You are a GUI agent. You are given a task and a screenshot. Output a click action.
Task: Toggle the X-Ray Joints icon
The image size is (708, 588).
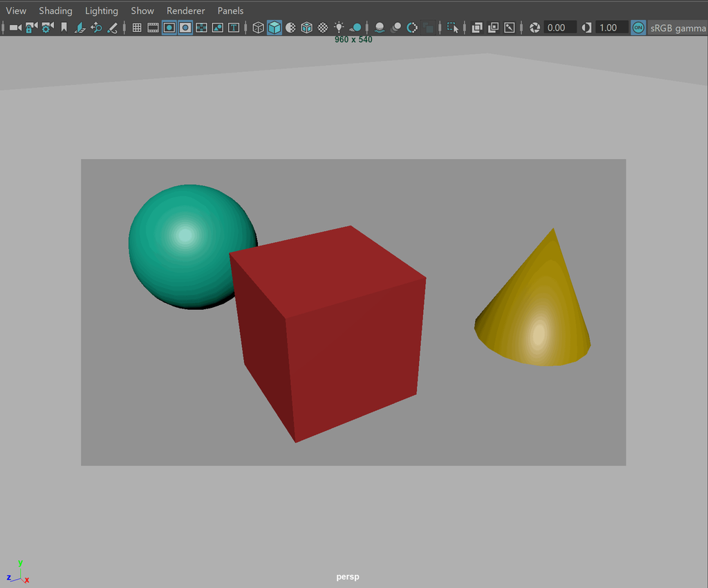click(510, 28)
